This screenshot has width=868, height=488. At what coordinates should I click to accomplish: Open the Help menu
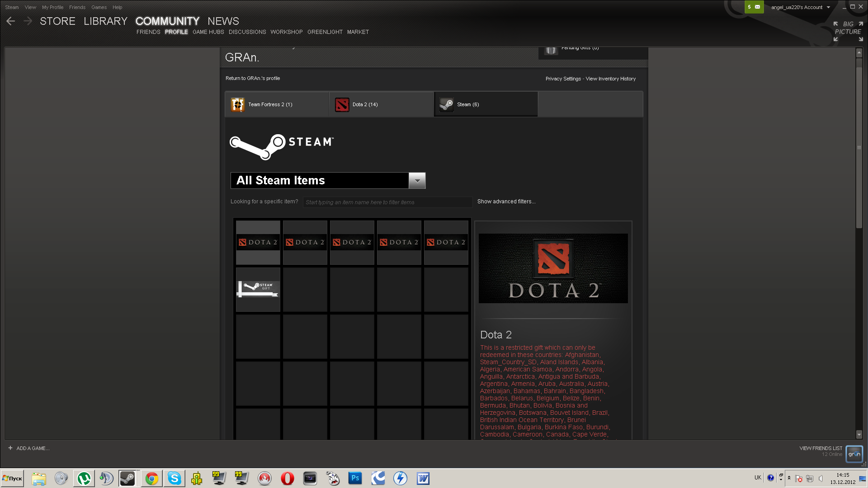pyautogui.click(x=118, y=7)
